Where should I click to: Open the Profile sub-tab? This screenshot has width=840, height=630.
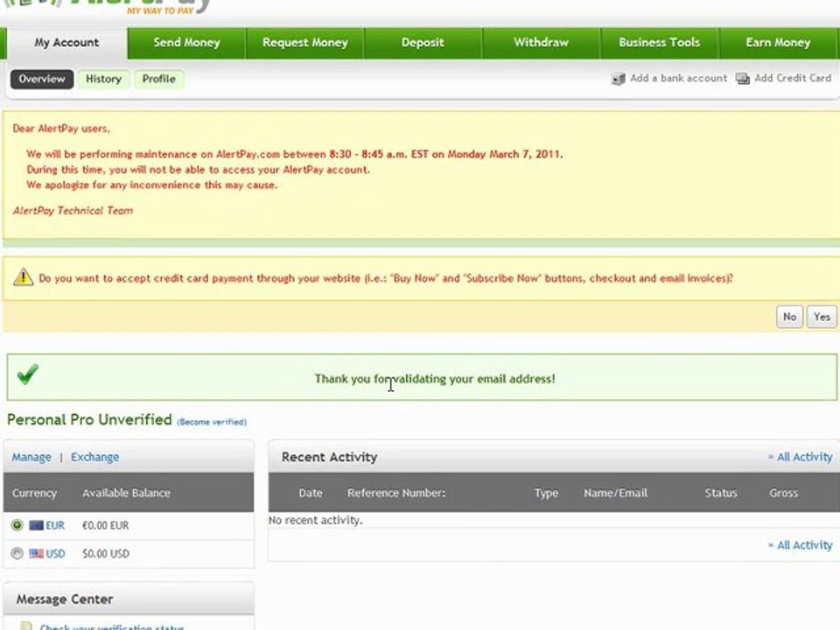(158, 79)
